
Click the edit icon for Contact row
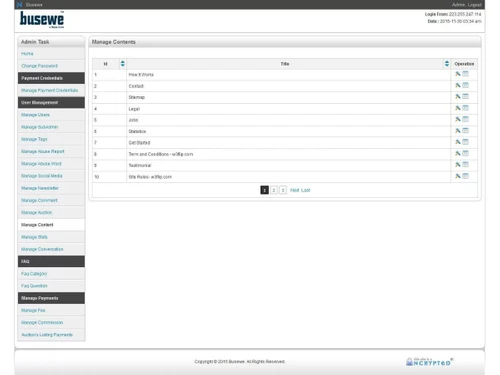458,85
